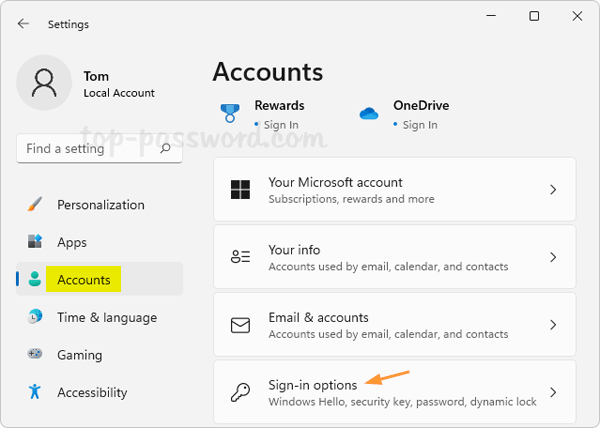Open Accessibility settings in sidebar
The image size is (600, 428).
tap(92, 392)
